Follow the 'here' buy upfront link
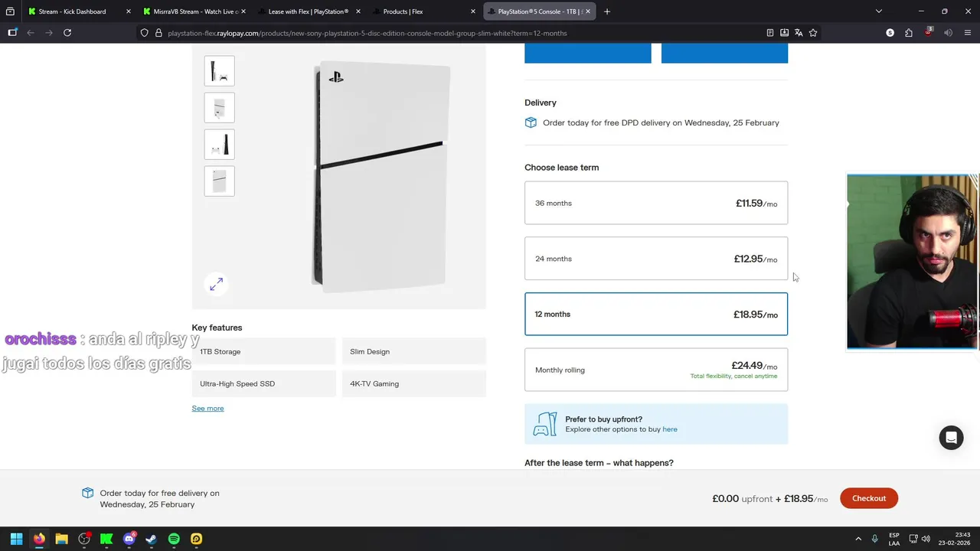 [670, 429]
